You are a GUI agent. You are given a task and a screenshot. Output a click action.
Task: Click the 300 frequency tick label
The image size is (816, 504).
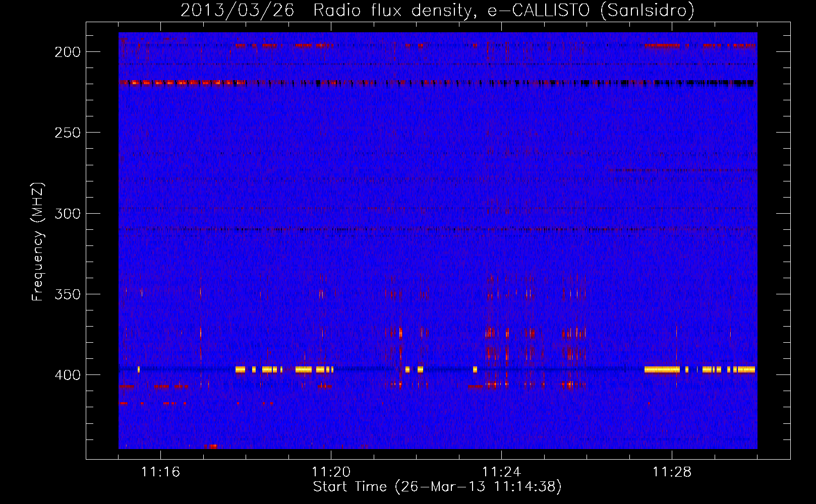[68, 213]
